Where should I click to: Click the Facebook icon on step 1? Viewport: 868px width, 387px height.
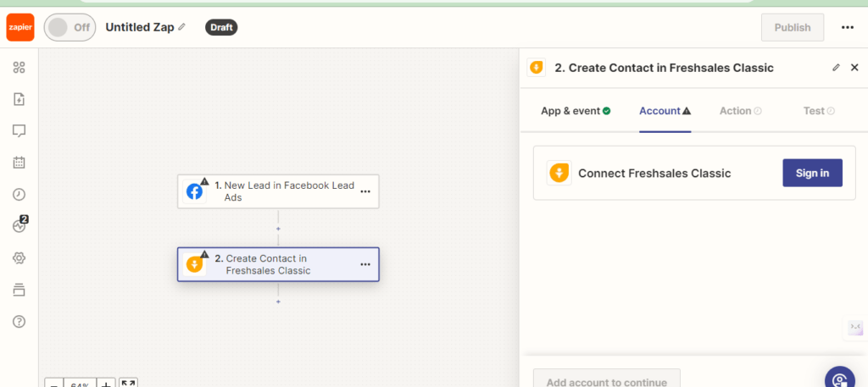coord(194,192)
